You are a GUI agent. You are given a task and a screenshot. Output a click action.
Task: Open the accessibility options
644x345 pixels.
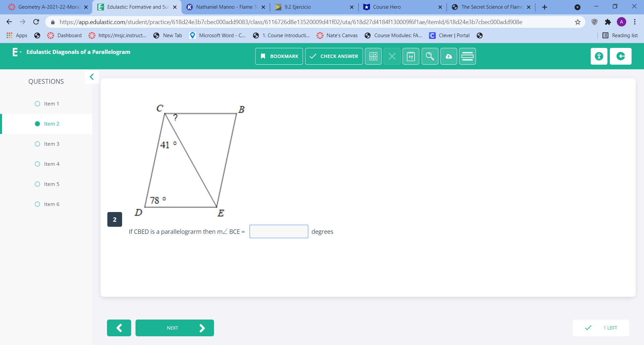[599, 56]
